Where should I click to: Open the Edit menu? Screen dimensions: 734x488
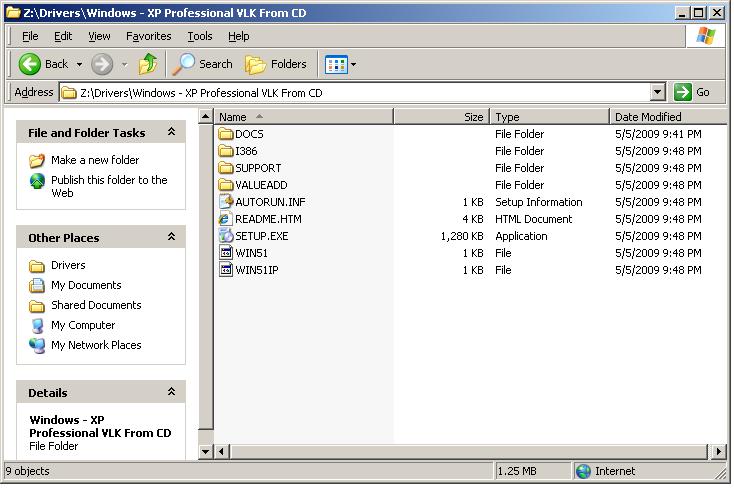(63, 36)
